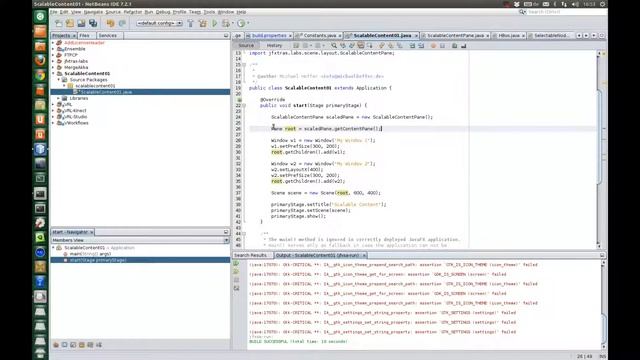Image resolution: width=640 pixels, height=360 pixels.
Task: Click the Ubuntu Dash home launcher icon
Action: point(40,16)
